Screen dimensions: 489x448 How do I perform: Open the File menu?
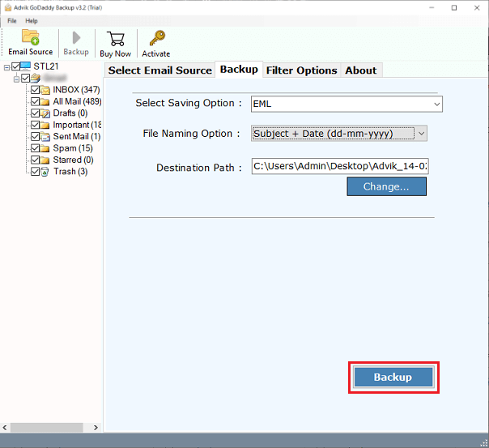tap(12, 21)
